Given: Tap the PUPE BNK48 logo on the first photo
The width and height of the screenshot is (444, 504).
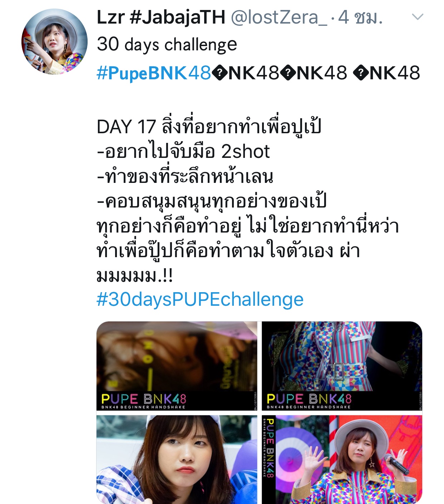Looking at the screenshot, I should tap(144, 401).
